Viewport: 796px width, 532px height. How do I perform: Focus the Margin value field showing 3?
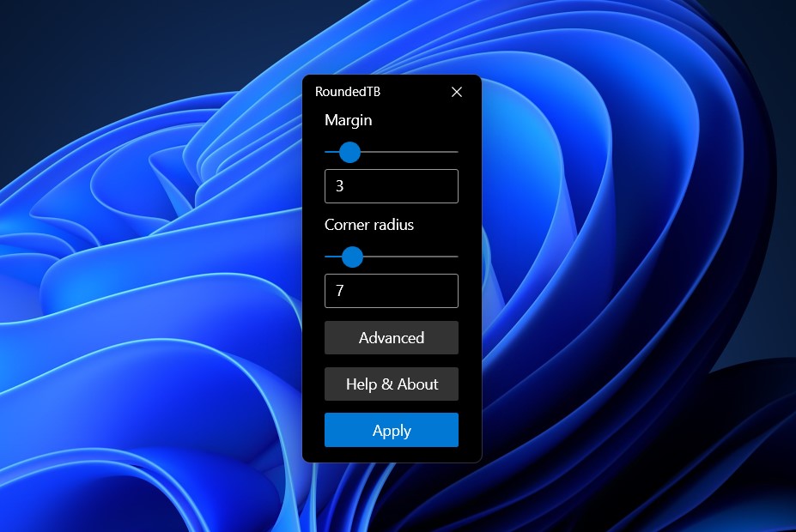pos(392,186)
